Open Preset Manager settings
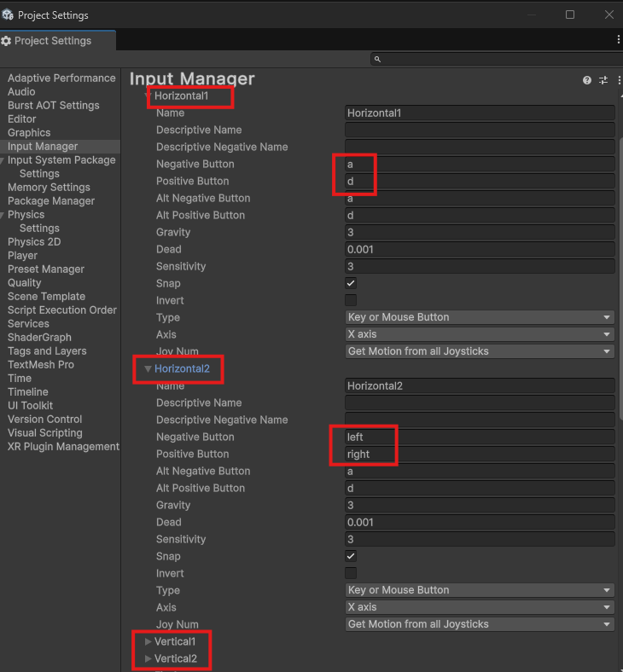Image resolution: width=623 pixels, height=672 pixels. 46,269
